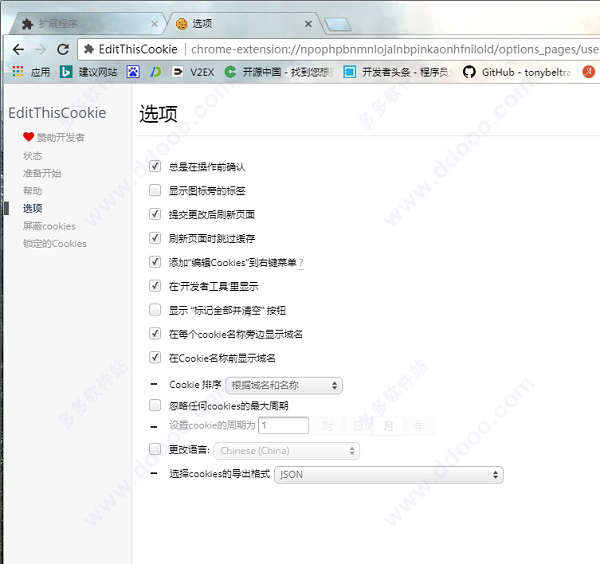This screenshot has width=600, height=564.
Task: Open the 开源中国 bookmark
Action: (279, 72)
